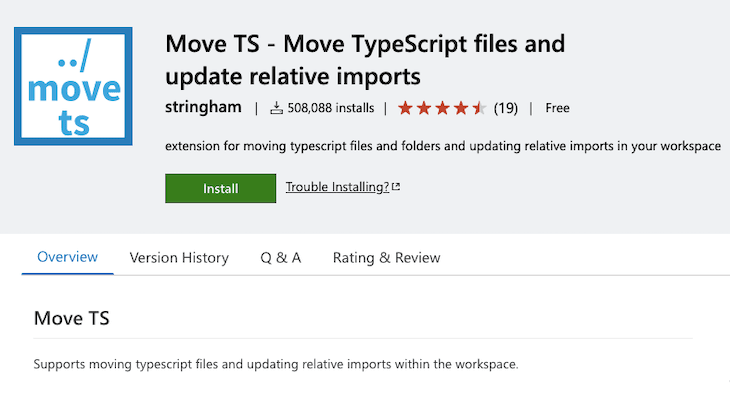730x400 pixels.
Task: Click the green Install button
Action: point(220,188)
